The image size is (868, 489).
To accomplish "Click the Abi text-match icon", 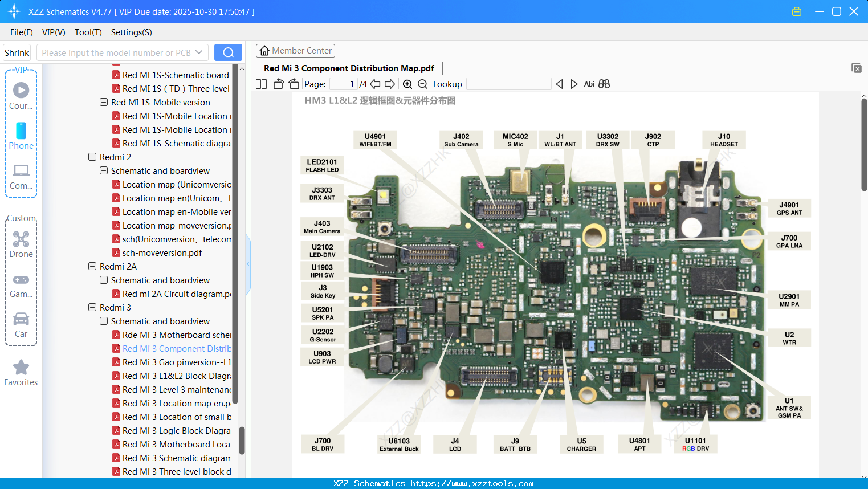I will (x=589, y=84).
